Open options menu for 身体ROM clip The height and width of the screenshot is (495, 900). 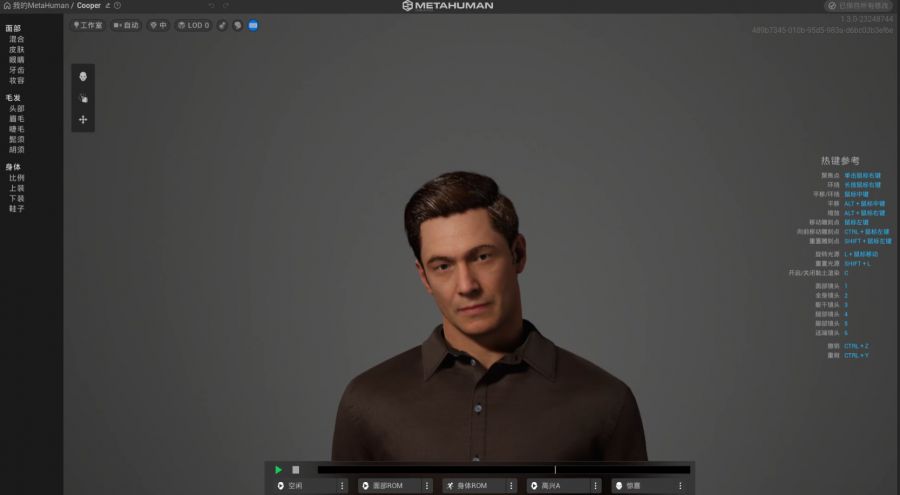click(x=511, y=486)
